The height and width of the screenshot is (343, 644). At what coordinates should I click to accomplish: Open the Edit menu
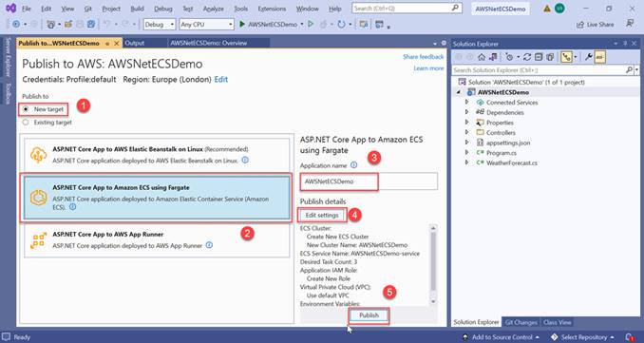click(x=47, y=9)
